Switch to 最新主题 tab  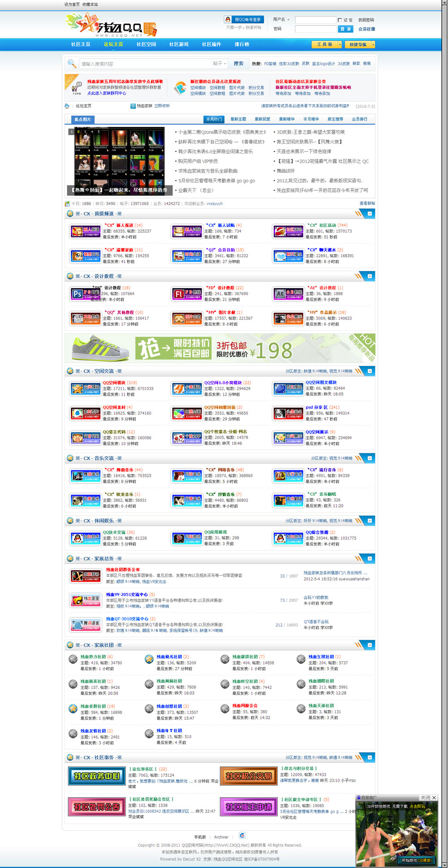coord(238,119)
